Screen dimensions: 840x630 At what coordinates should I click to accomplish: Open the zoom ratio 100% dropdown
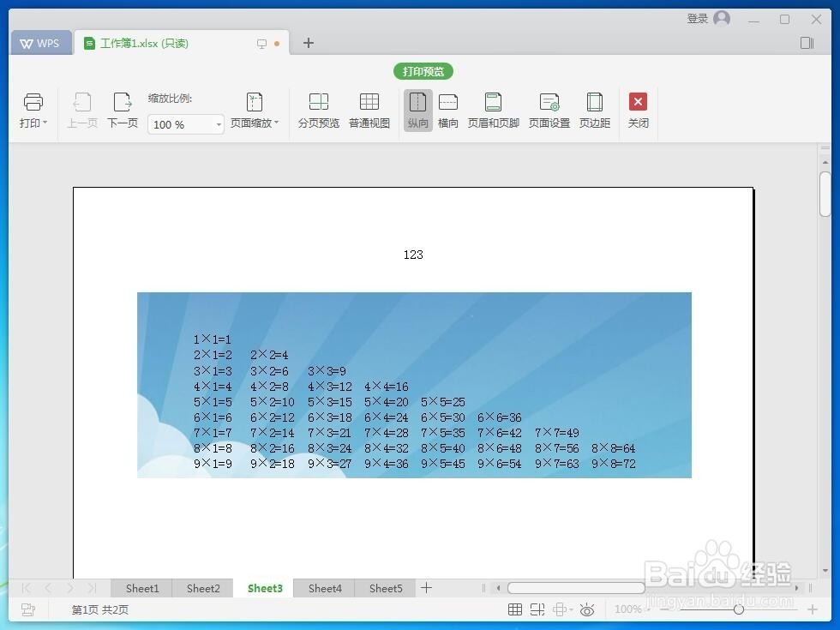pos(217,124)
